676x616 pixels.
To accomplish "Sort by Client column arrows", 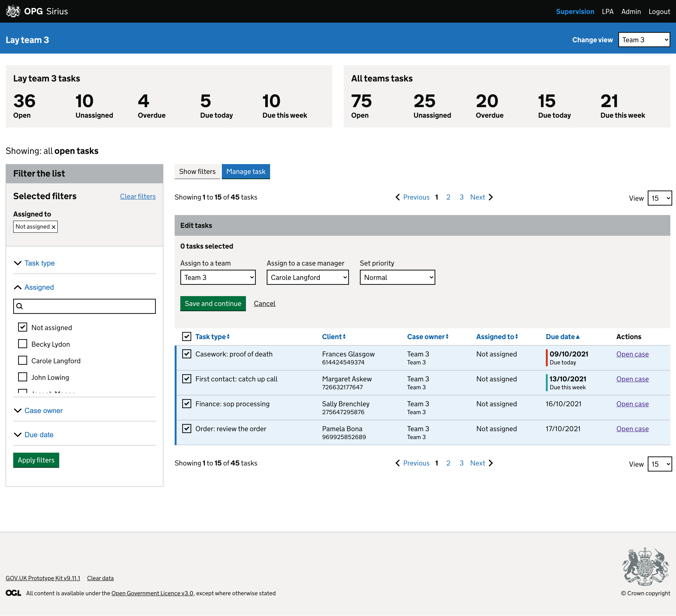I will point(344,337).
